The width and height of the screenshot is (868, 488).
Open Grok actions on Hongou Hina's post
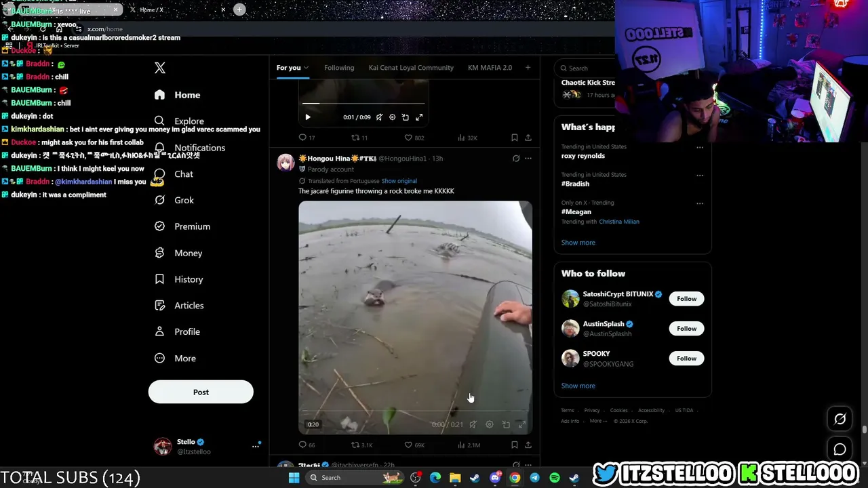(x=516, y=159)
